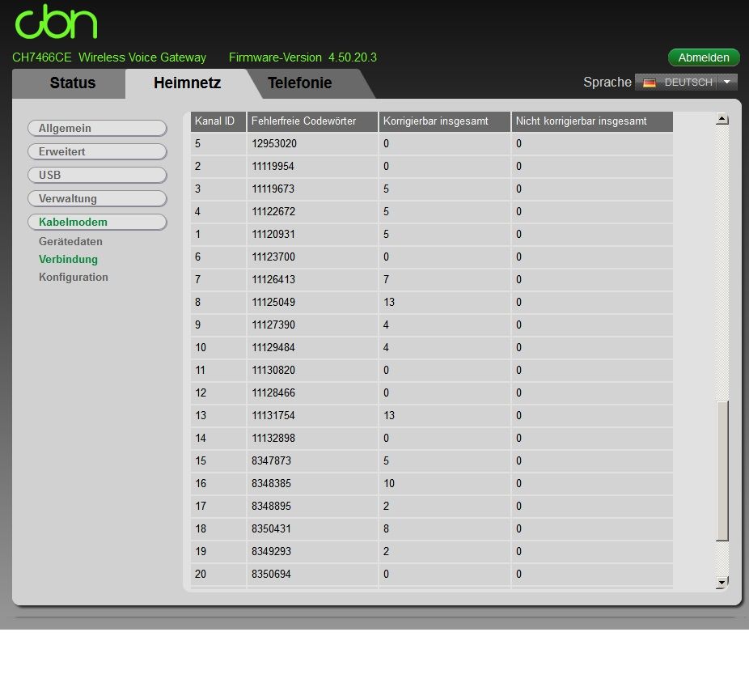The height and width of the screenshot is (700, 749).
Task: Click the Kanal ID column header
Action: [x=218, y=121]
